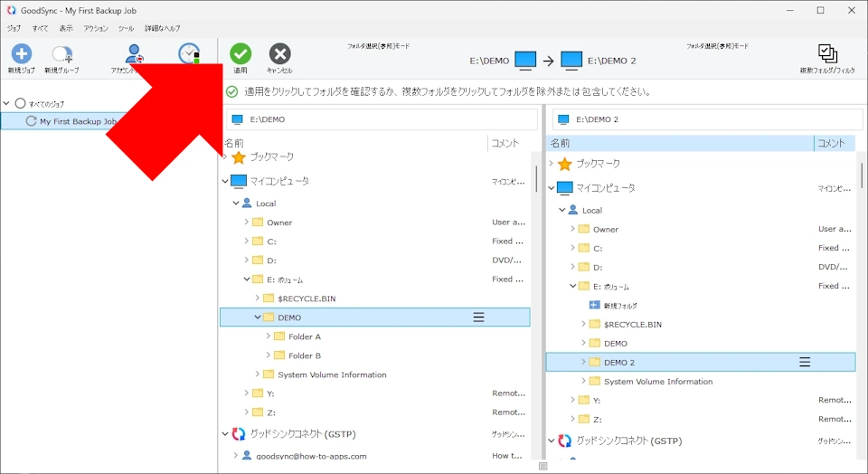The width and height of the screenshot is (868, 474).
Task: Click the green Apply (適用) checkmark icon
Action: [241, 53]
